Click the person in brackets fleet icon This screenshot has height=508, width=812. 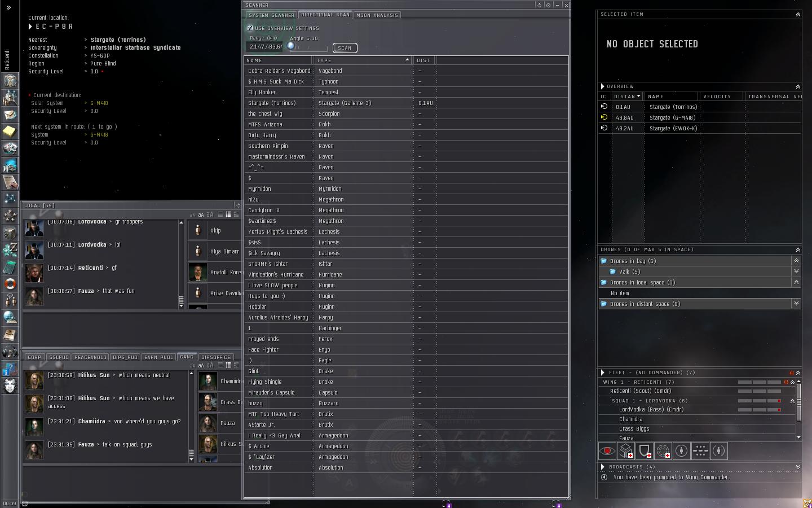coord(719,451)
